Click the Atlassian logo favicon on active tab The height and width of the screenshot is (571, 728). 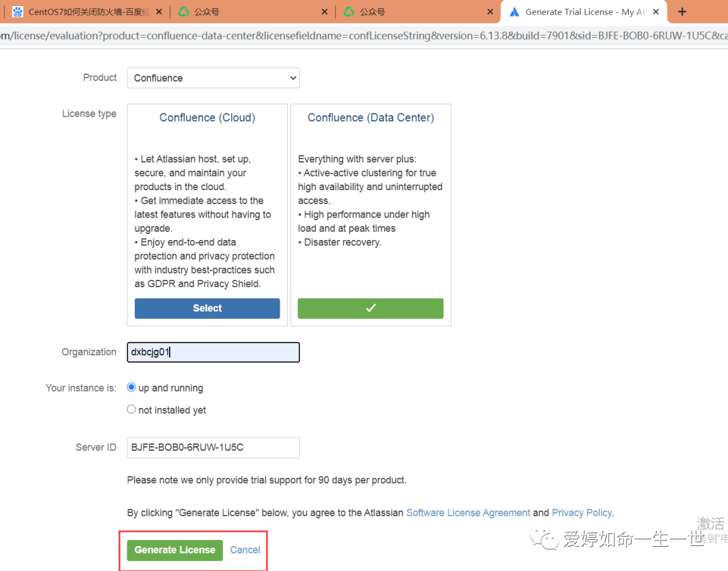(514, 12)
